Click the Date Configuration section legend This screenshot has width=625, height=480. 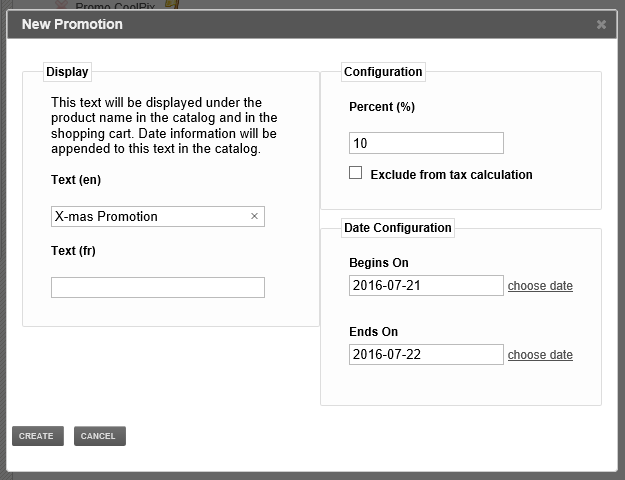pyautogui.click(x=398, y=228)
